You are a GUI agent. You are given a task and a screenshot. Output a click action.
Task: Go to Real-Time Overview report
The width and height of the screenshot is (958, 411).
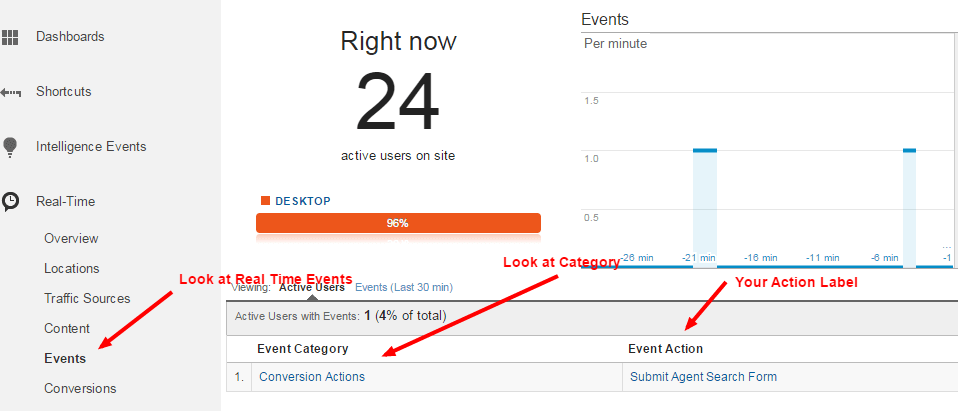(x=71, y=238)
